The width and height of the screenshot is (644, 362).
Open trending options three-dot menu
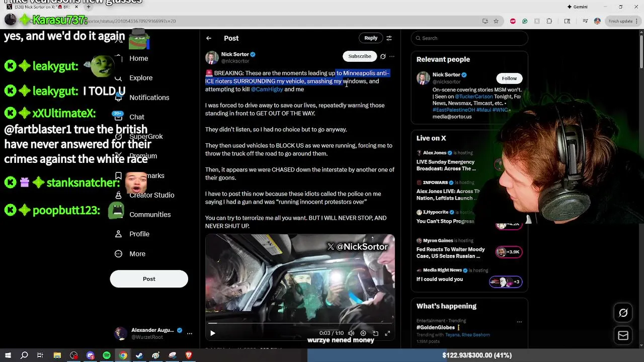coord(519,322)
